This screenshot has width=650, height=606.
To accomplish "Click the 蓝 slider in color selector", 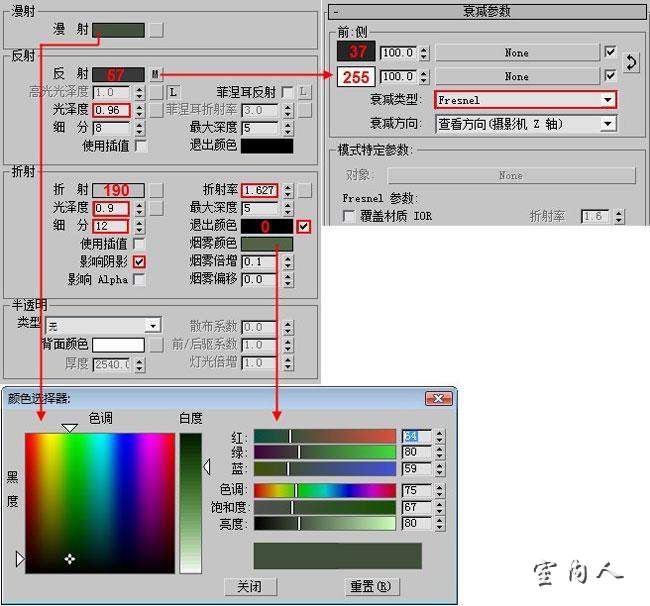I will tap(325, 469).
